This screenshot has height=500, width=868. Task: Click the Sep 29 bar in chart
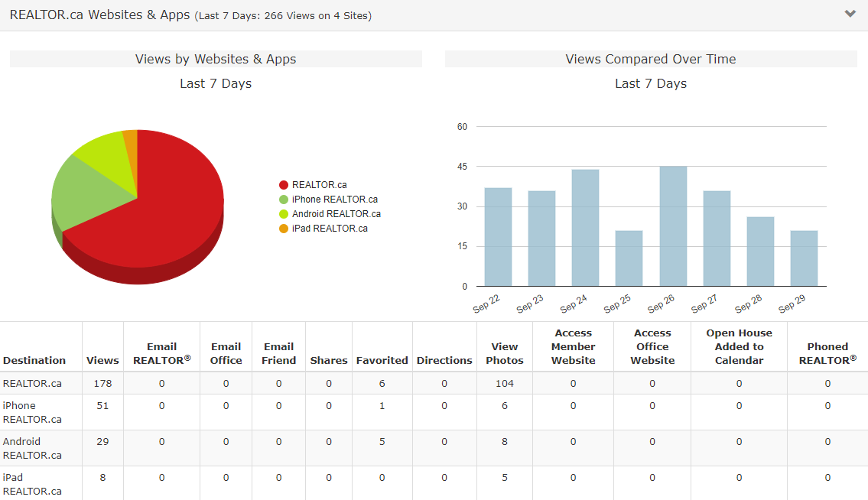pos(804,258)
